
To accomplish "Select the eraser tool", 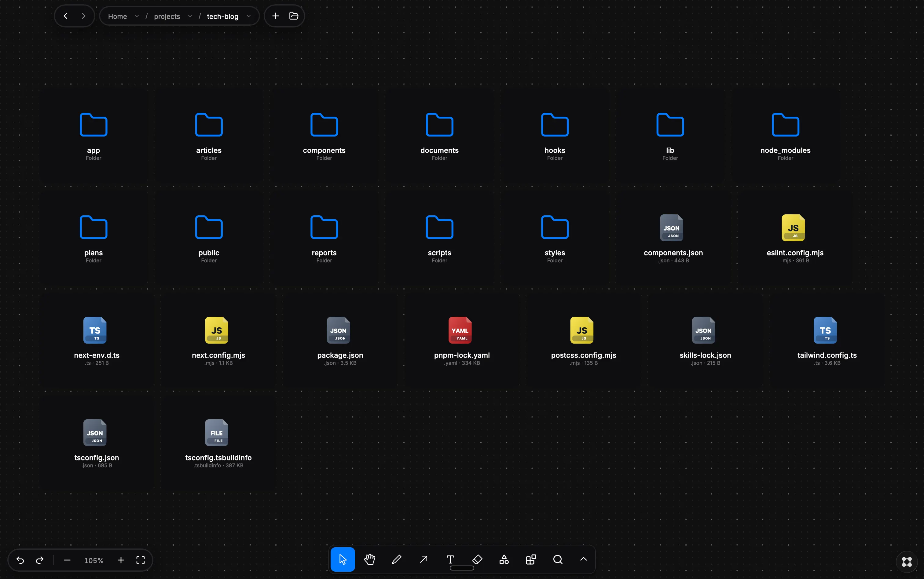I will click(x=477, y=559).
